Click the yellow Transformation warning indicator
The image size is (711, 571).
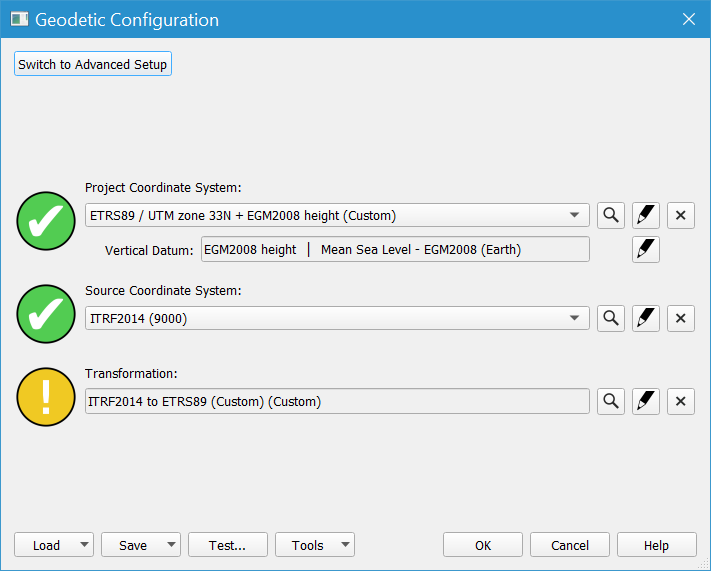click(46, 397)
